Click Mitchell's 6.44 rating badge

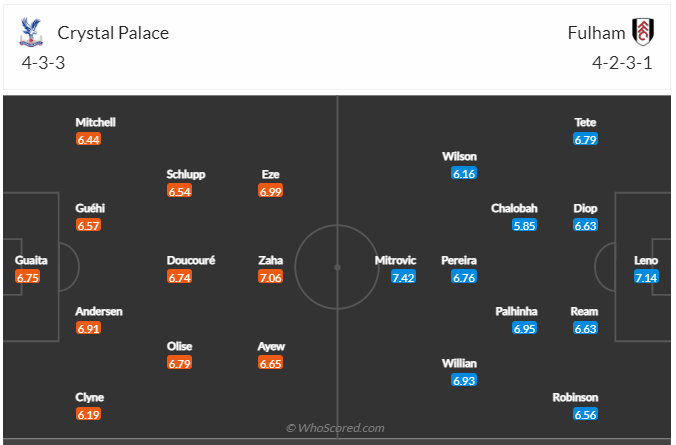pyautogui.click(x=89, y=139)
